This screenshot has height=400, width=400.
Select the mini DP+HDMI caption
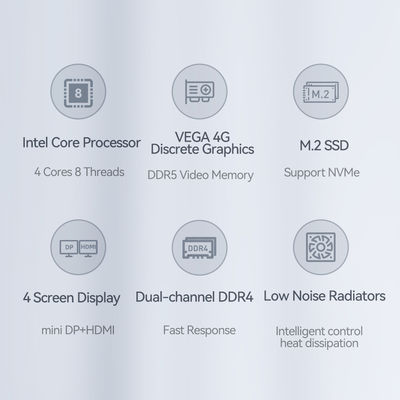click(78, 330)
